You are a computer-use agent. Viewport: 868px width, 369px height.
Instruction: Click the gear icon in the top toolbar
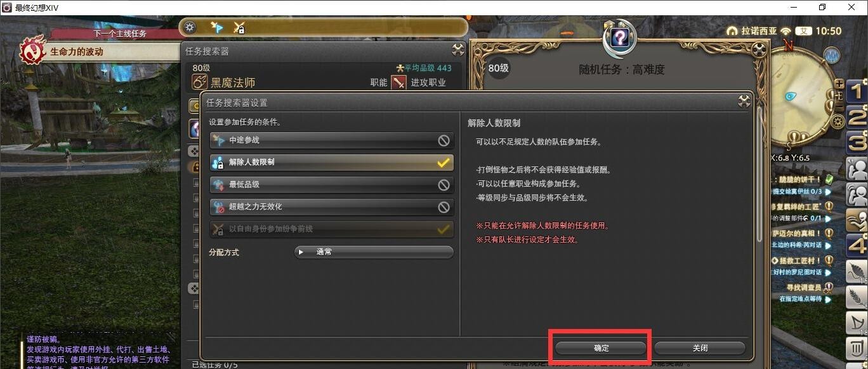[x=190, y=27]
